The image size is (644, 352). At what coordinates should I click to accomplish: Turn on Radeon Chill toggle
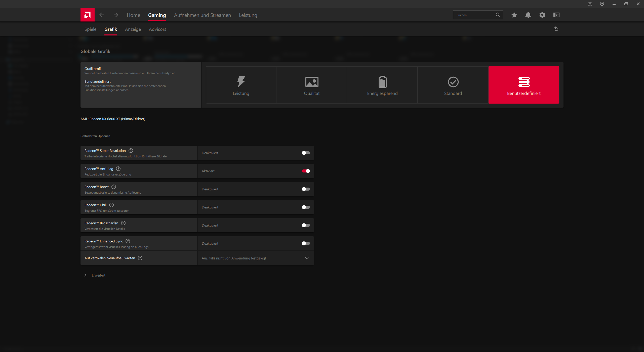pos(306,207)
